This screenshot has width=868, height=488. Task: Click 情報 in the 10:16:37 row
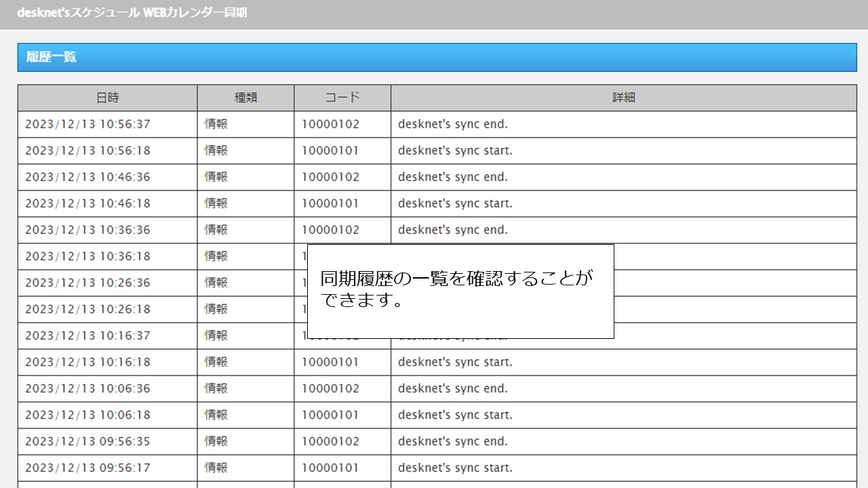[x=216, y=335]
